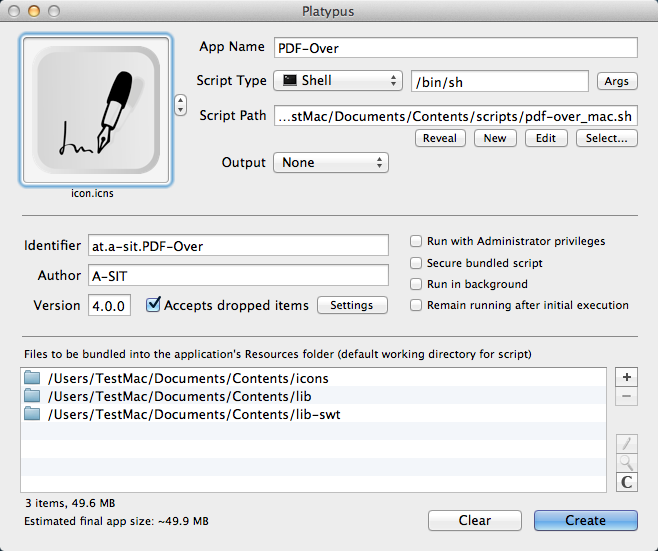Click the Reveal script button
Viewport: 658px width, 551px height.
(x=440, y=138)
